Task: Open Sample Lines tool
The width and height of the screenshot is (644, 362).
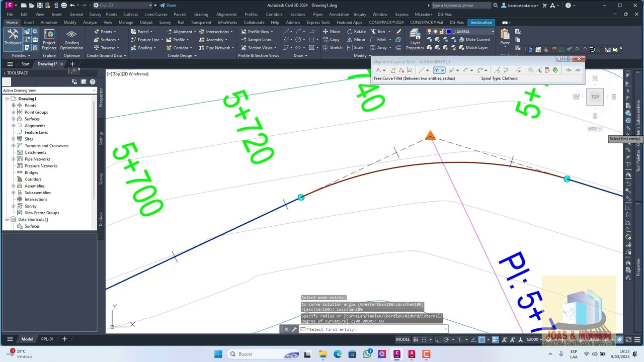Action: [256, 40]
